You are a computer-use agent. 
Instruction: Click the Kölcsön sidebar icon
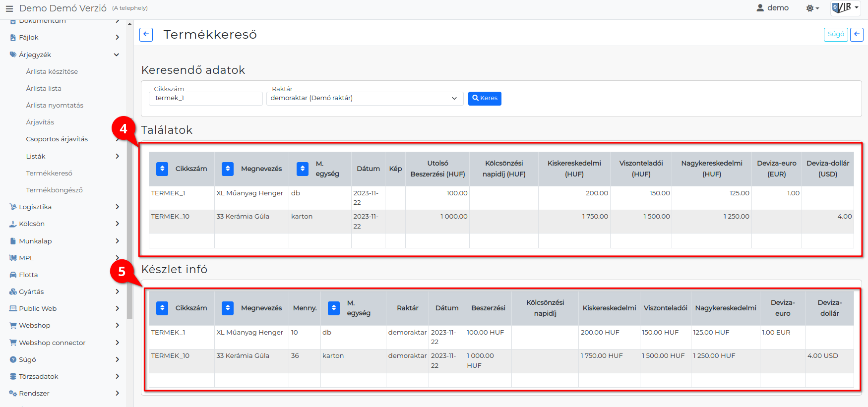point(13,224)
